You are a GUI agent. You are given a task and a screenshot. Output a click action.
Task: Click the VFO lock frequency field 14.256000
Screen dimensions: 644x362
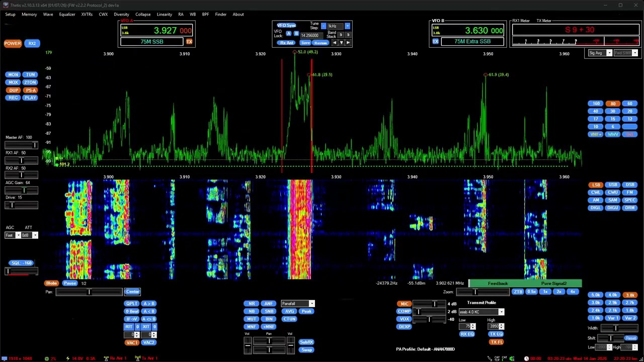click(312, 35)
